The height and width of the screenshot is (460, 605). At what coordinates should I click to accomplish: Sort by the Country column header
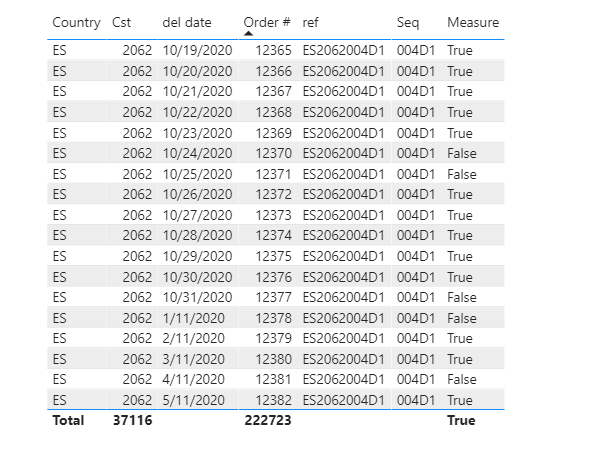pos(76,22)
